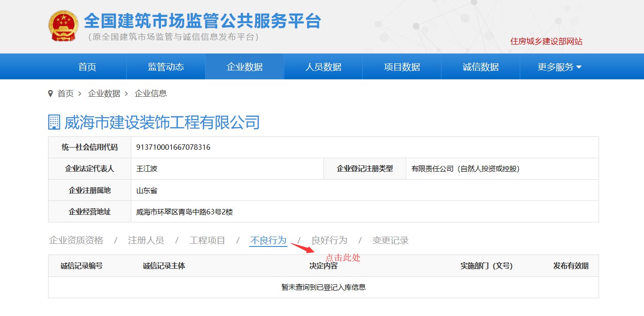Click the national emblem logo
This screenshot has height=316, width=644.
pyautogui.click(x=63, y=25)
